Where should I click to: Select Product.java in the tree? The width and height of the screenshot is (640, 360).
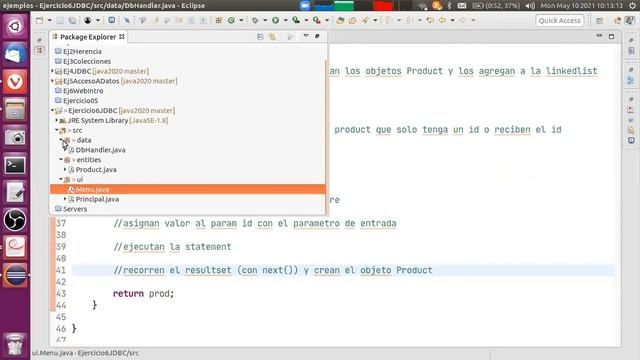[x=96, y=169]
